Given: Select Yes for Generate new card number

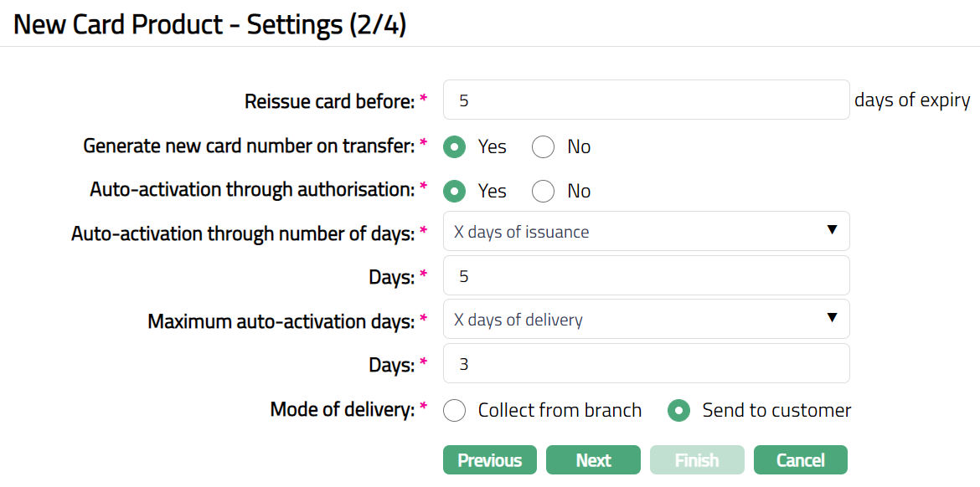Looking at the screenshot, I should coord(455,147).
